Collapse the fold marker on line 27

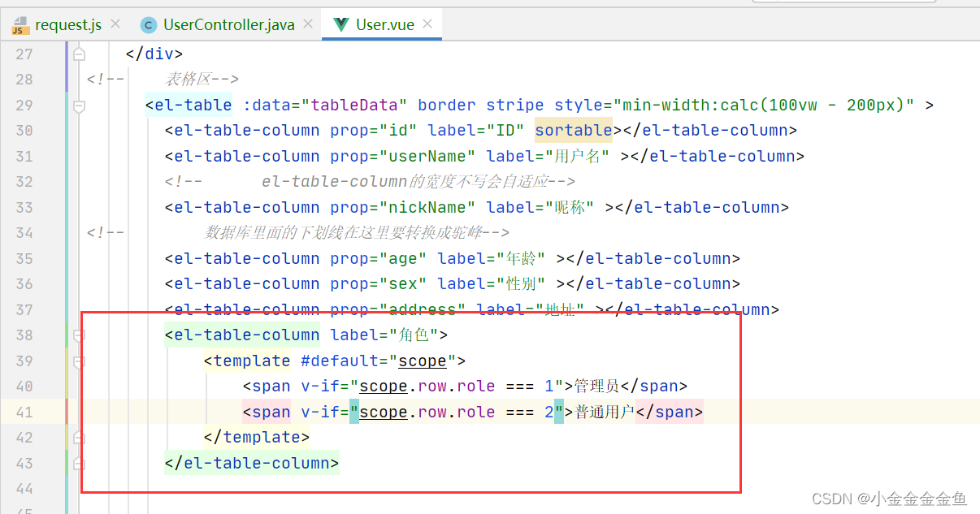pyautogui.click(x=79, y=54)
